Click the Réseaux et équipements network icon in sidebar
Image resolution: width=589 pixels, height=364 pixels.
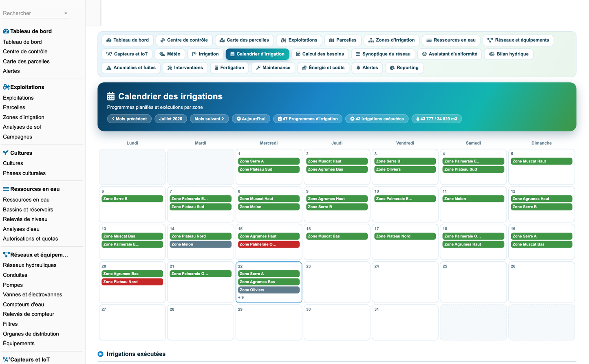tap(6, 255)
